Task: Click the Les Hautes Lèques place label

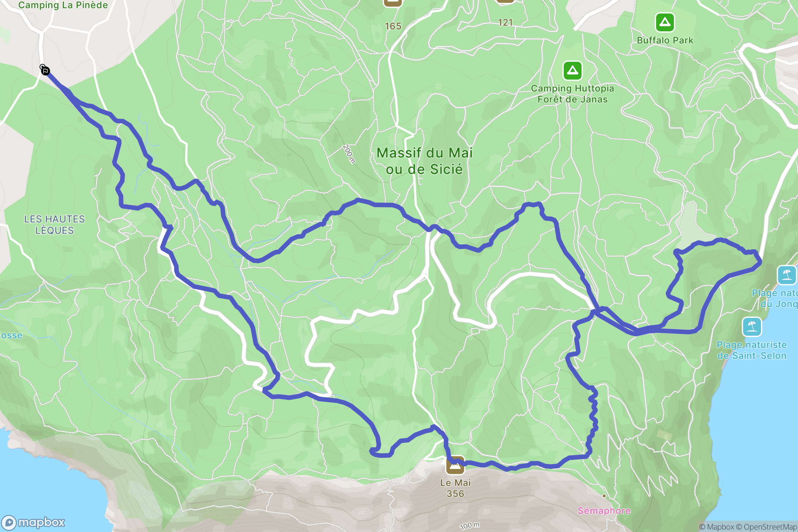Action: (x=55, y=225)
